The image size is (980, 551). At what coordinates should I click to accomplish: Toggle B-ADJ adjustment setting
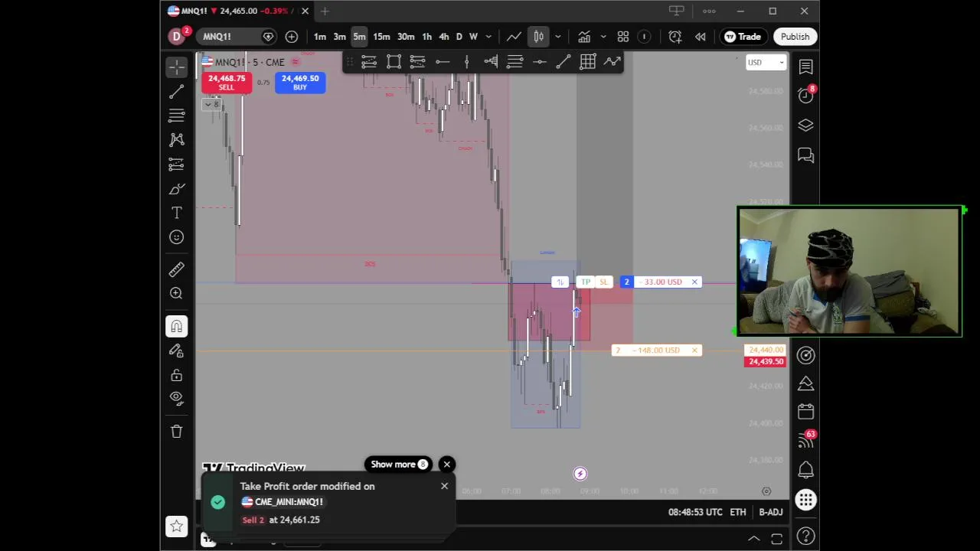coord(771,512)
